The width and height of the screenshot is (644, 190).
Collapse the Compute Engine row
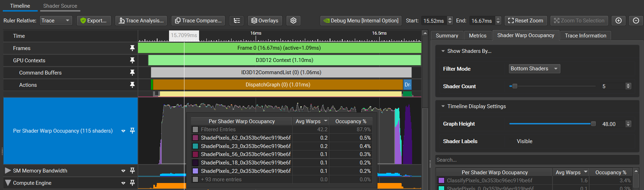tap(8, 183)
